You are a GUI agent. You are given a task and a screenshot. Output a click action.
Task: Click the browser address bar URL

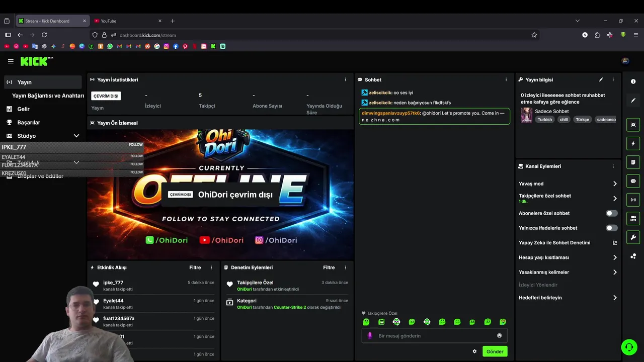pyautogui.click(x=148, y=35)
